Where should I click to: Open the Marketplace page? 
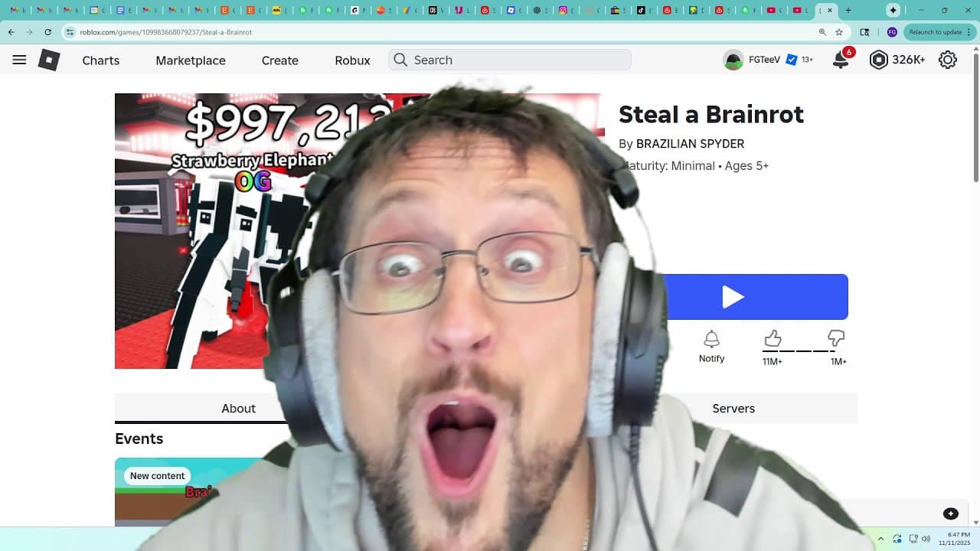191,60
